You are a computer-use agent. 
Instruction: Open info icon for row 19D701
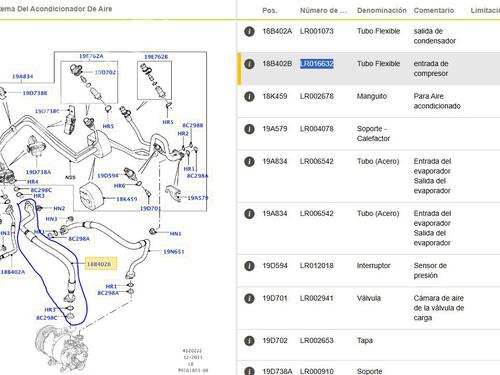pyautogui.click(x=249, y=298)
